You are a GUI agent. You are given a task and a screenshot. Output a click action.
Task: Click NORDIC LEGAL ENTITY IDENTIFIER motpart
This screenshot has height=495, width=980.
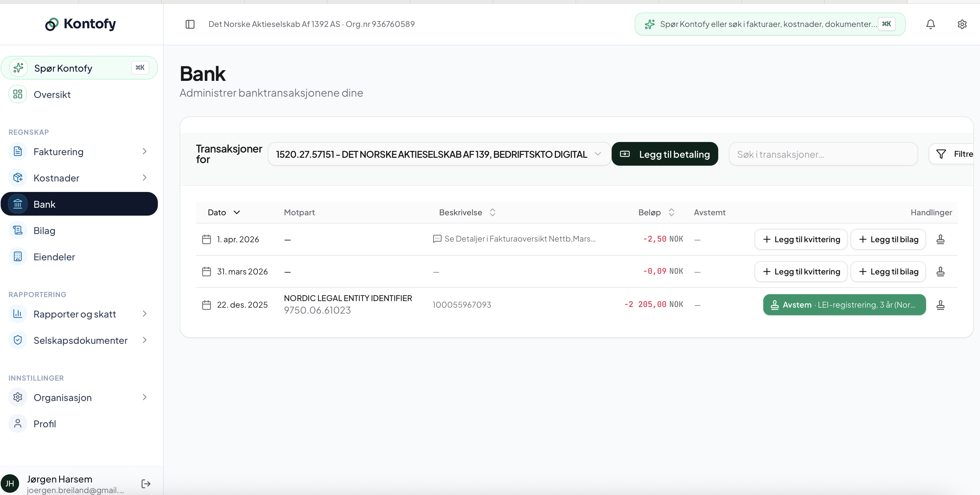coord(348,298)
